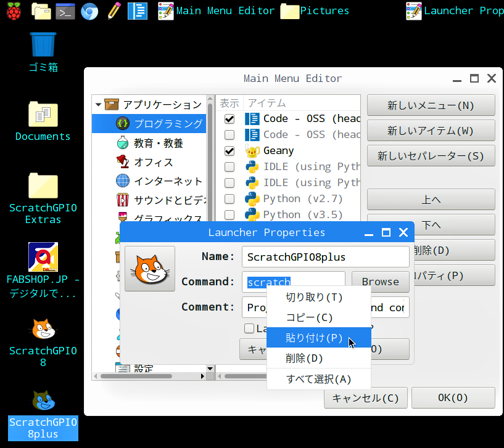The image size is (504, 448).
Task: Enable the Python (v2.7) item
Action: pyautogui.click(x=229, y=199)
